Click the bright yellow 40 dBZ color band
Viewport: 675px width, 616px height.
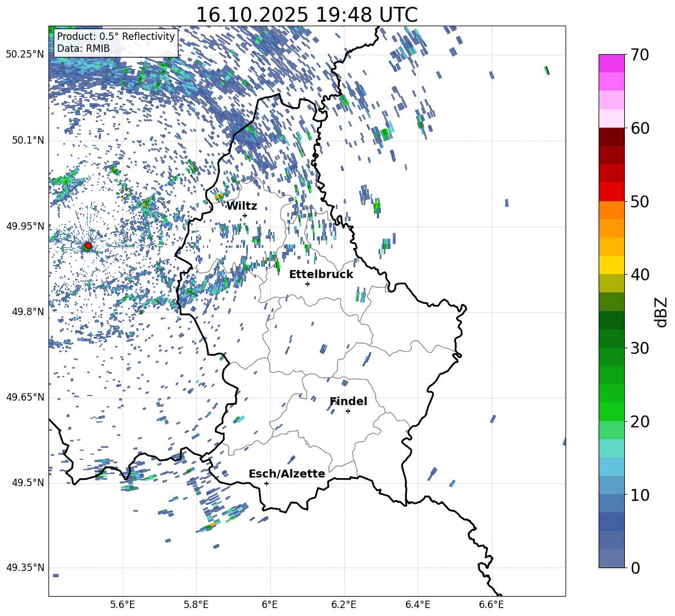(612, 265)
